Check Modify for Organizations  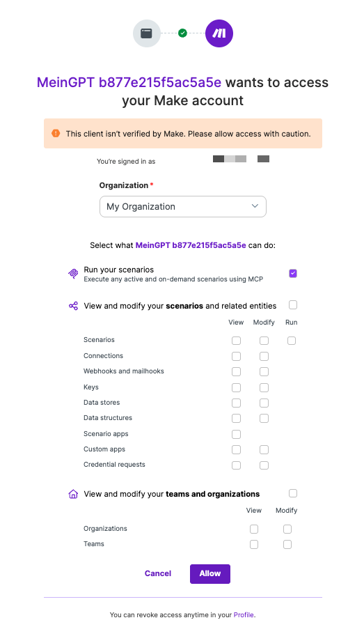tap(287, 529)
